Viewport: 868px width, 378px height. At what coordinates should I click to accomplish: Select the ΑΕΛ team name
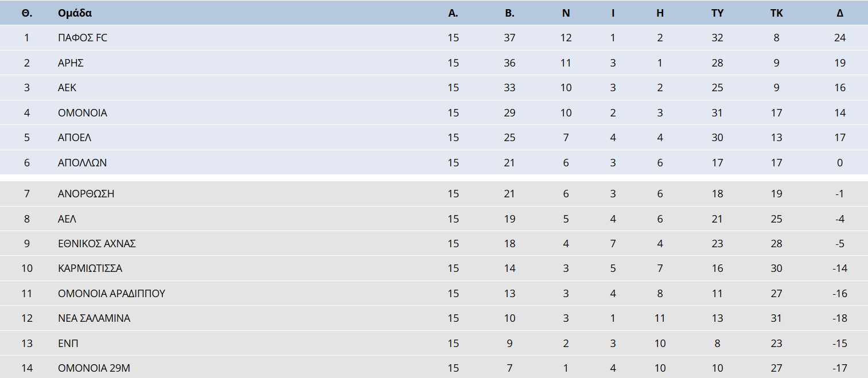pyautogui.click(x=67, y=219)
